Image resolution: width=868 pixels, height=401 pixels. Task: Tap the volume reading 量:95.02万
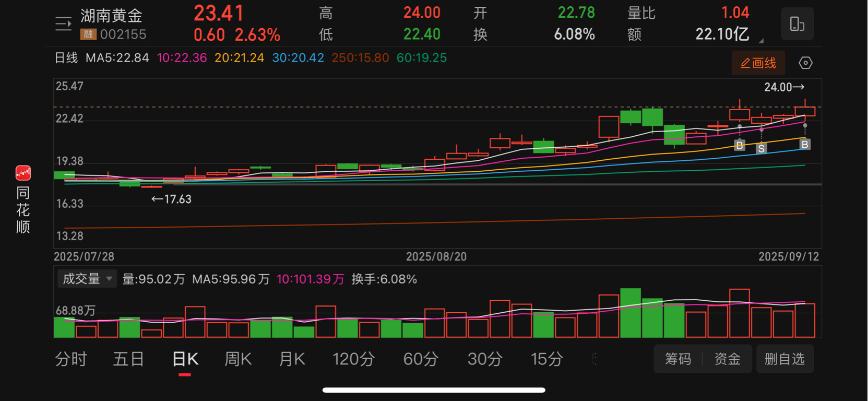point(153,279)
